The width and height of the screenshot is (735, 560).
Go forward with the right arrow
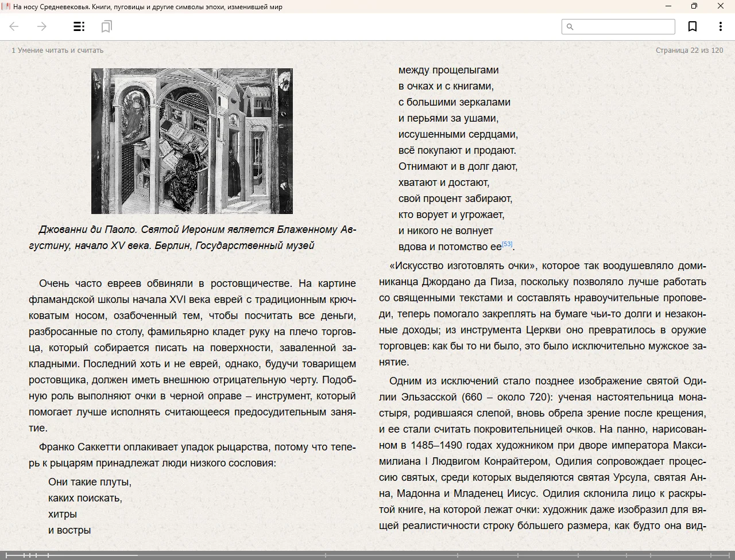click(x=42, y=26)
